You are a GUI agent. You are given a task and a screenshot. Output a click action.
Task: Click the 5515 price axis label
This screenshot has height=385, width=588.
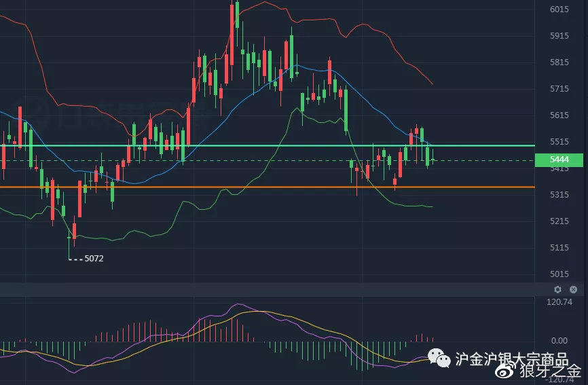click(x=559, y=142)
